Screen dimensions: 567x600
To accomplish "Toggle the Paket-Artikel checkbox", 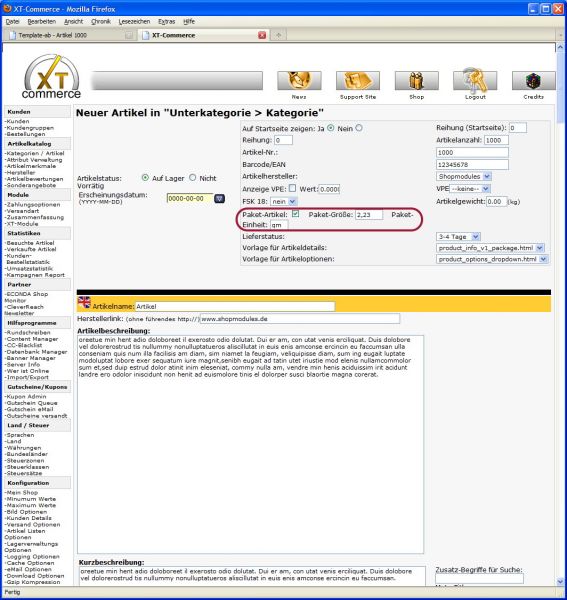I will pos(295,214).
